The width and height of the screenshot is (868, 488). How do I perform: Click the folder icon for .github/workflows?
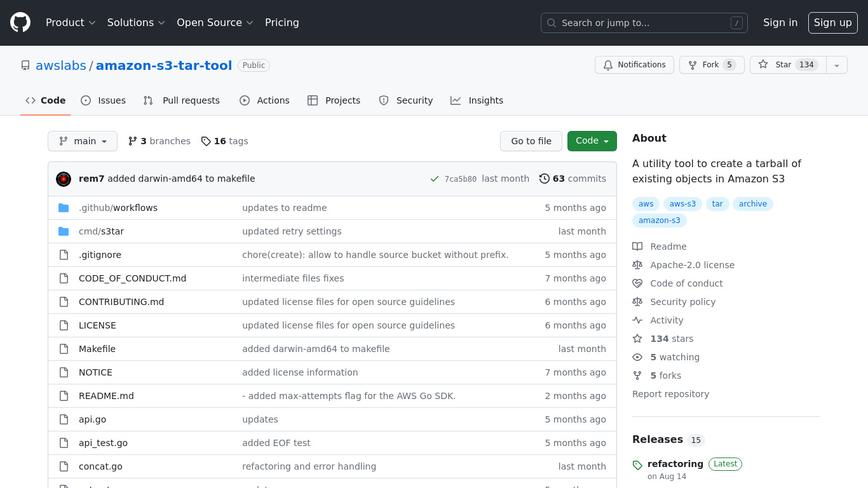tap(64, 208)
